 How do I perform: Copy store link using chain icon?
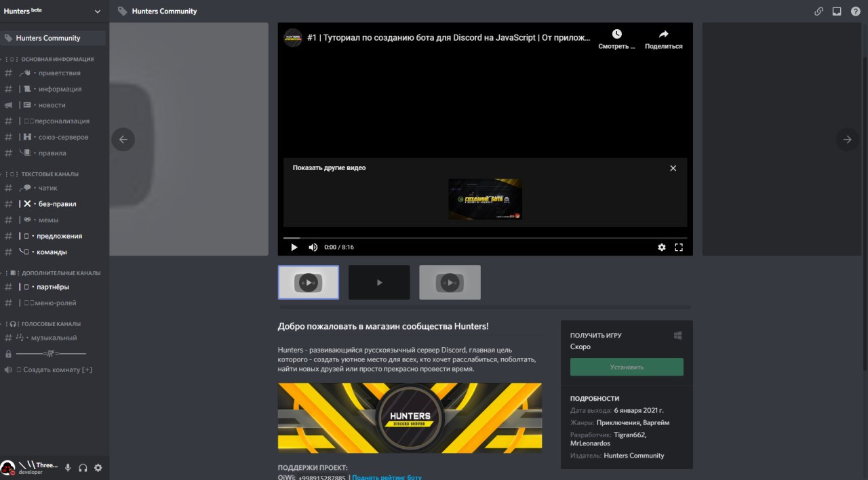coord(819,12)
